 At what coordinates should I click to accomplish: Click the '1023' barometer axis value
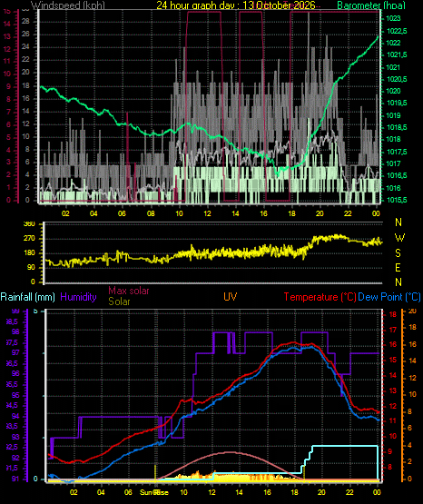click(393, 18)
